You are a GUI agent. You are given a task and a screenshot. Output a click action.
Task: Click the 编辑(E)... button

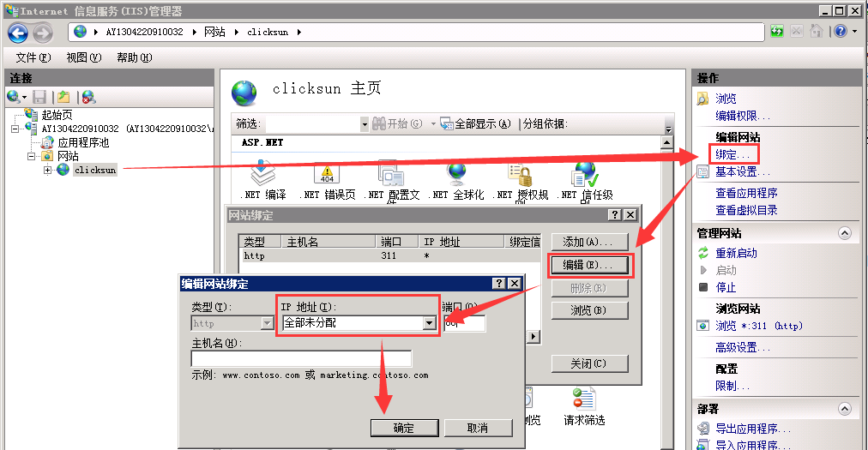589,265
